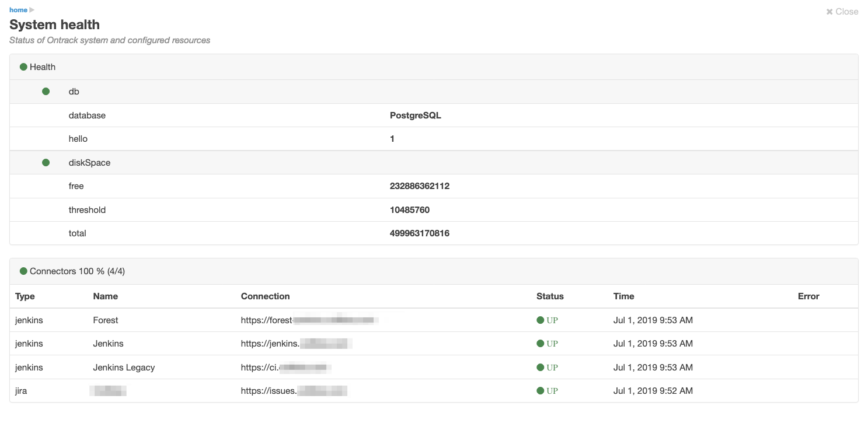Click the UP status icon for Forest
The width and height of the screenshot is (868, 423).
[541, 320]
